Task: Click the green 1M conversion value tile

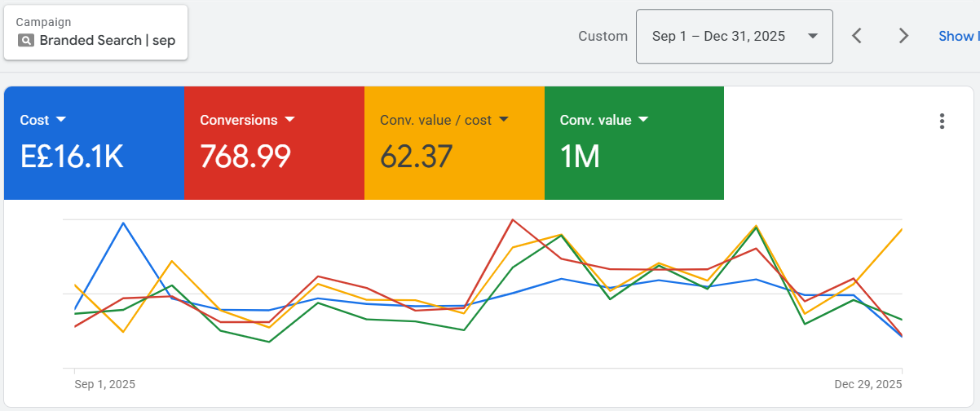Action: [x=580, y=156]
